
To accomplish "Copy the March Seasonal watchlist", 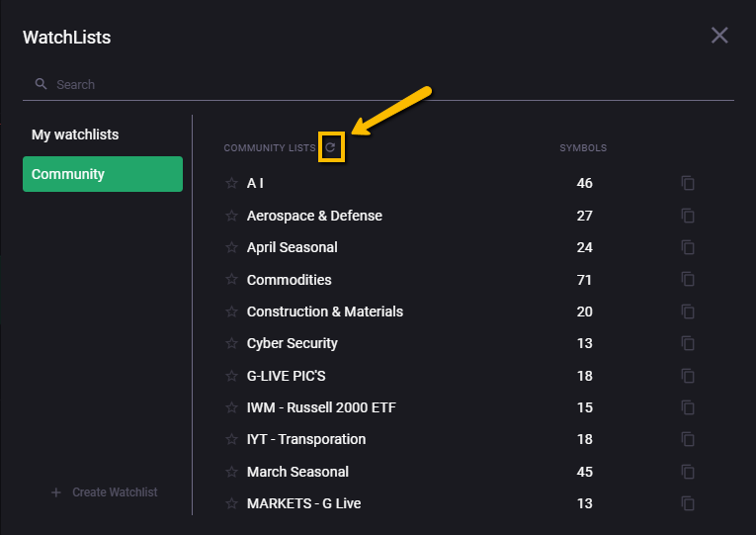I will pyautogui.click(x=688, y=472).
